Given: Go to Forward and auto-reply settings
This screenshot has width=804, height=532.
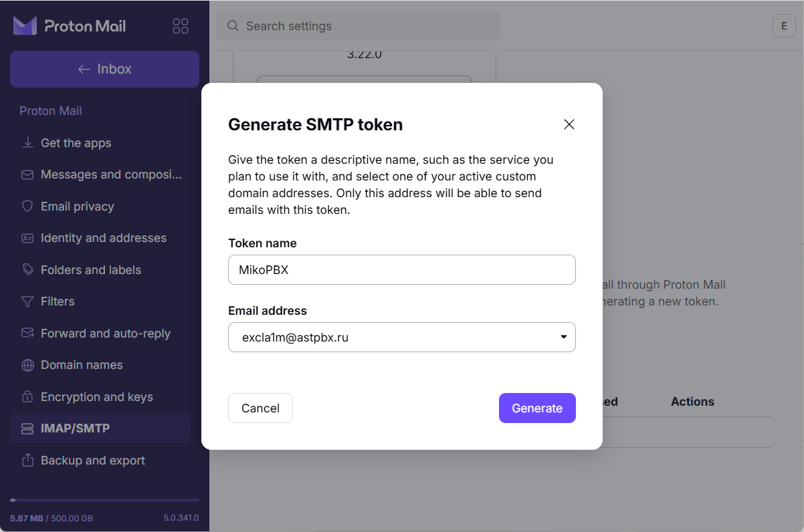Looking at the screenshot, I should (x=106, y=334).
